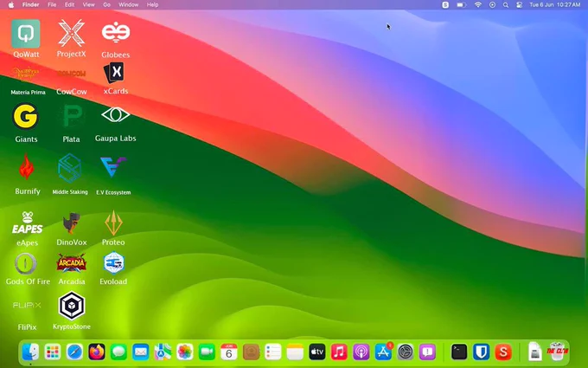Click the S status icon in menu bar
Viewport: 588px width, 368px height.
click(x=445, y=5)
